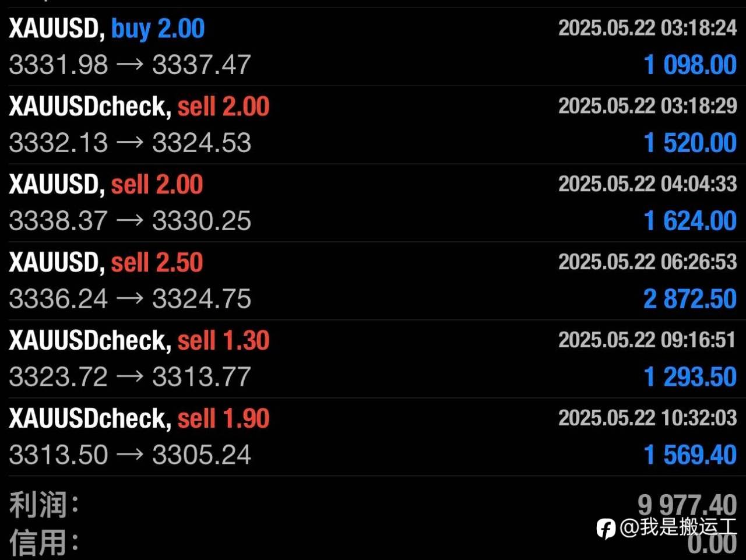Click the timestamp 2025.05.22 10:32:03
Viewport: 746px width, 560px height.
(648, 418)
